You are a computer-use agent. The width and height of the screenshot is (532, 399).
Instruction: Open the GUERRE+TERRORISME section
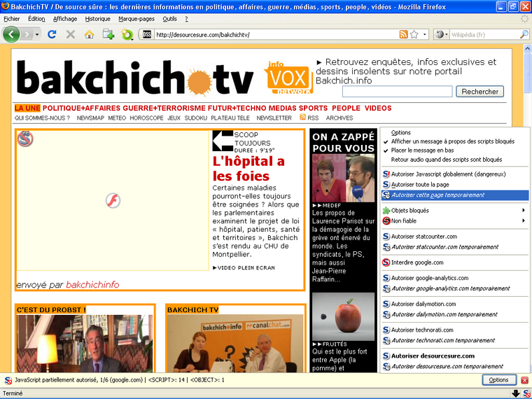[164, 108]
